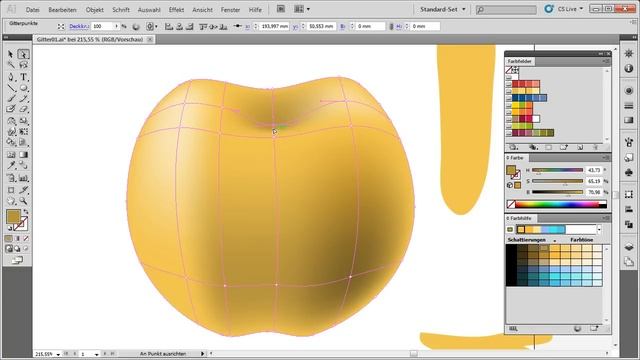Select the Zoom magnifier tool
This screenshot has width=640, height=360.
[24, 201]
